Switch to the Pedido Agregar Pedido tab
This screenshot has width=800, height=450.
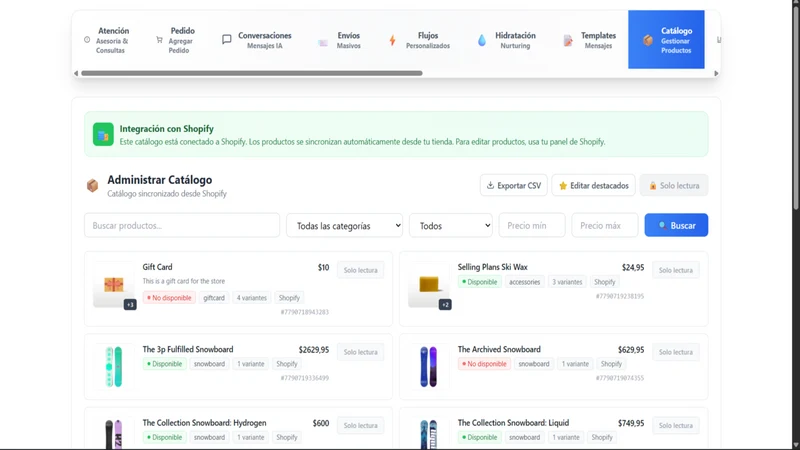pyautogui.click(x=175, y=40)
